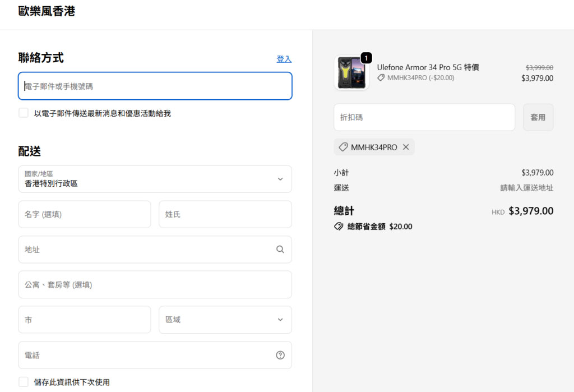This screenshot has width=574, height=392.
Task: Click the total savings tag icon
Action: (339, 227)
